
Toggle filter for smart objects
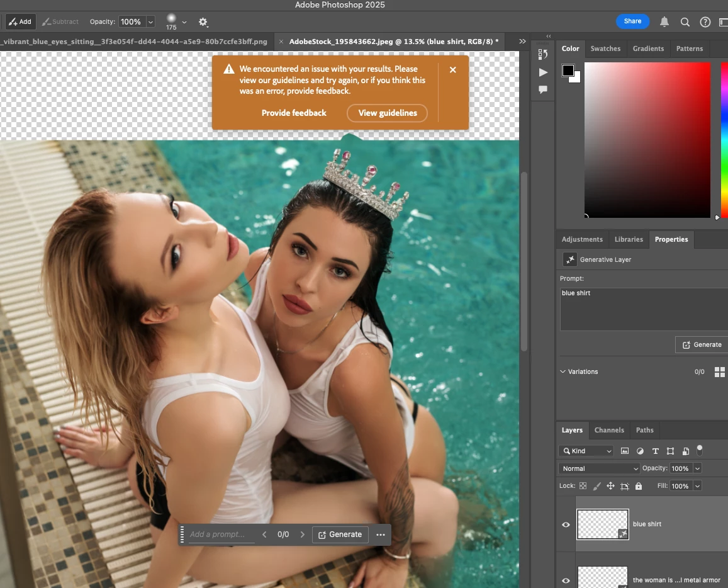tap(686, 451)
